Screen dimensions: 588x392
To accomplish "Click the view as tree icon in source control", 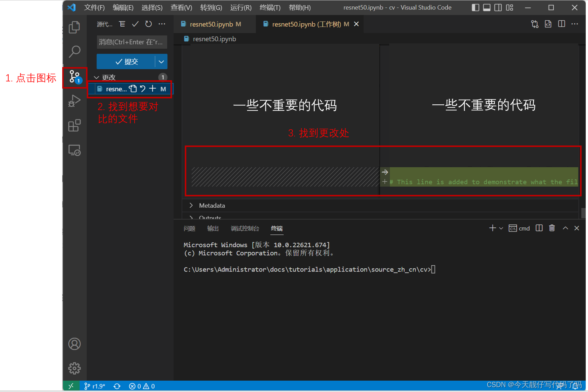I will (122, 24).
